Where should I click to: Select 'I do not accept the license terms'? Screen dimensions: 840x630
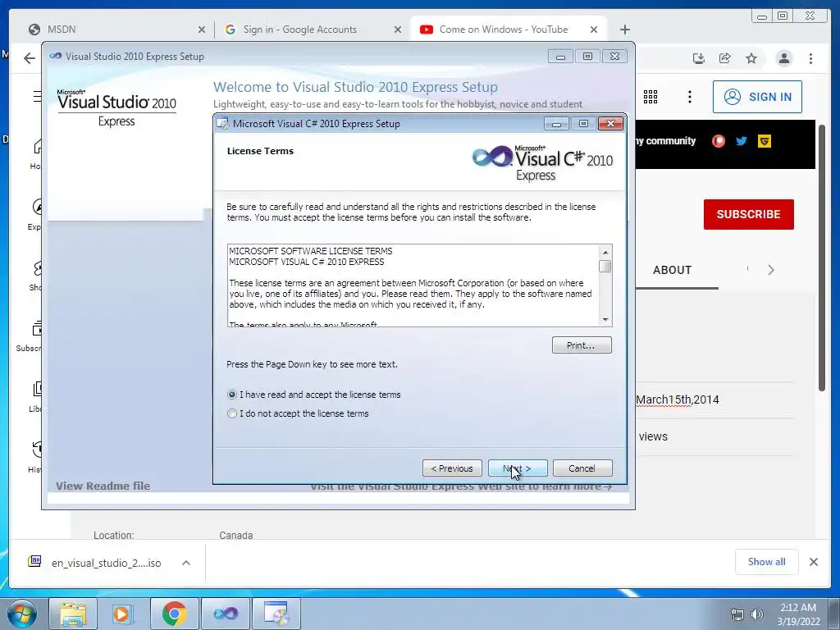pos(232,413)
